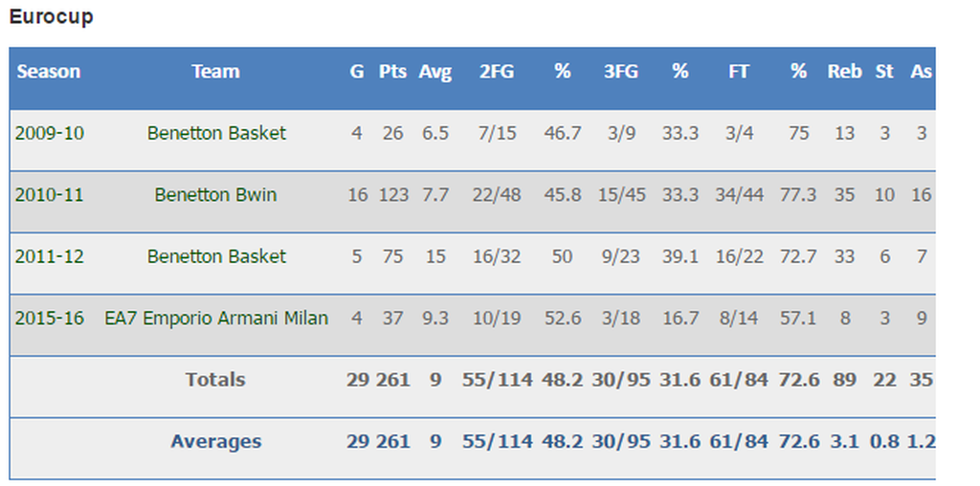This screenshot has width=980, height=486.
Task: Click the St column header
Action: pos(884,72)
